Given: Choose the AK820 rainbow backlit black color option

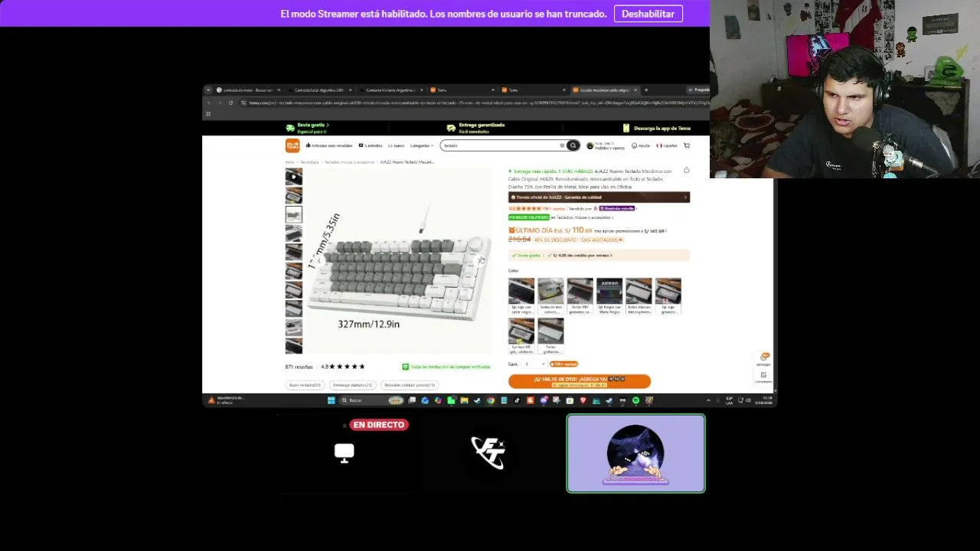Looking at the screenshot, I should coord(609,296).
